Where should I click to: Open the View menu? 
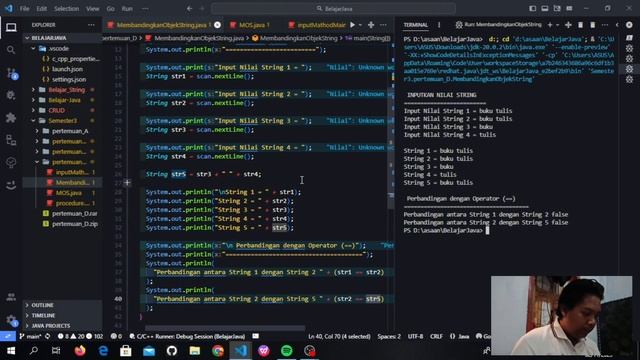(93, 8)
